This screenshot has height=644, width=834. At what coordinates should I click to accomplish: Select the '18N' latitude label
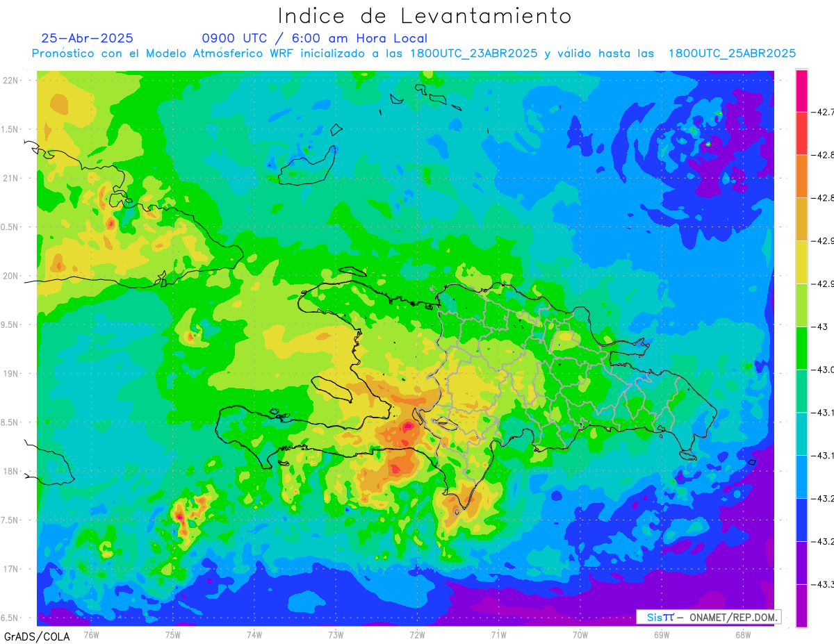coord(10,472)
